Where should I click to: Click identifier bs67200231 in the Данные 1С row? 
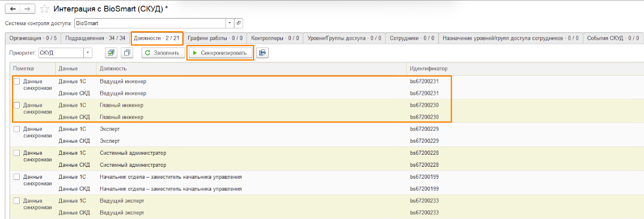(425, 82)
